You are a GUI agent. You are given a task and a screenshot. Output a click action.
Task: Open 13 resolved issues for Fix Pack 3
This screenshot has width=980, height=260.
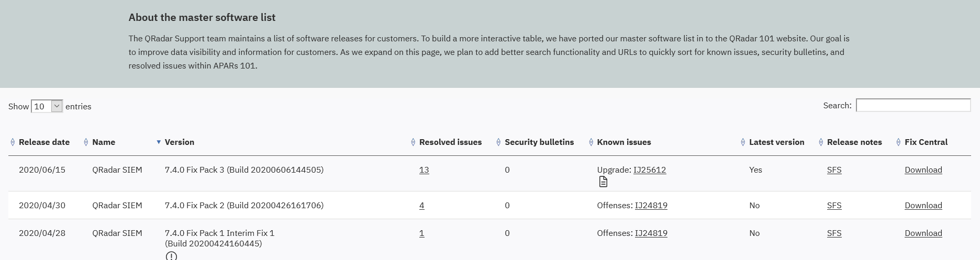tap(424, 170)
